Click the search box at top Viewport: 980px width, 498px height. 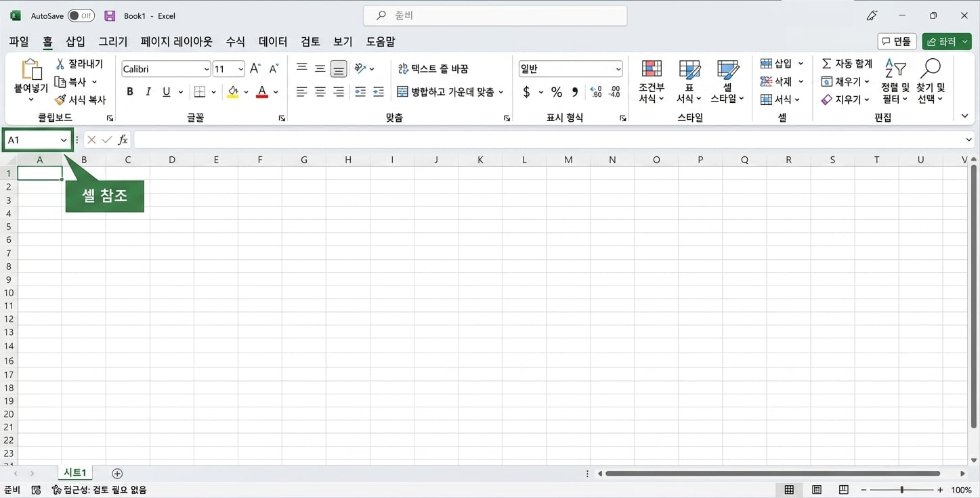pyautogui.click(x=495, y=16)
